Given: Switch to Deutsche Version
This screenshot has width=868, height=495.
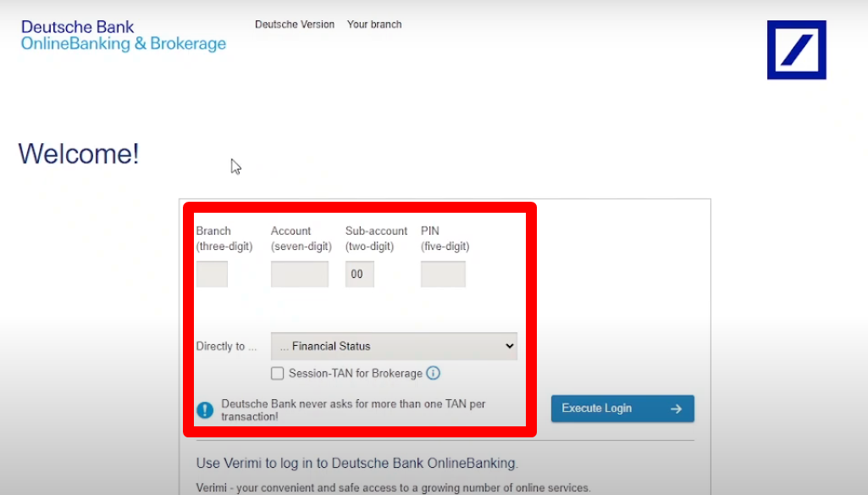Looking at the screenshot, I should 295,25.
